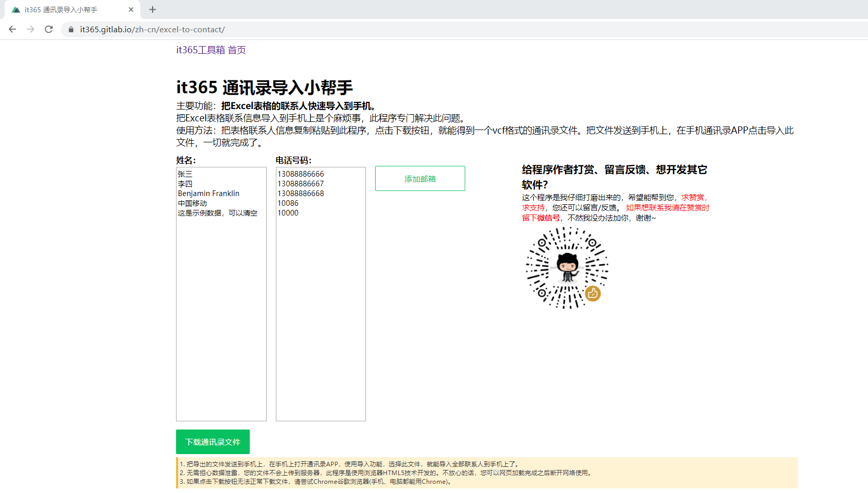Click the 使用方法 instructions paragraph

[x=485, y=137]
